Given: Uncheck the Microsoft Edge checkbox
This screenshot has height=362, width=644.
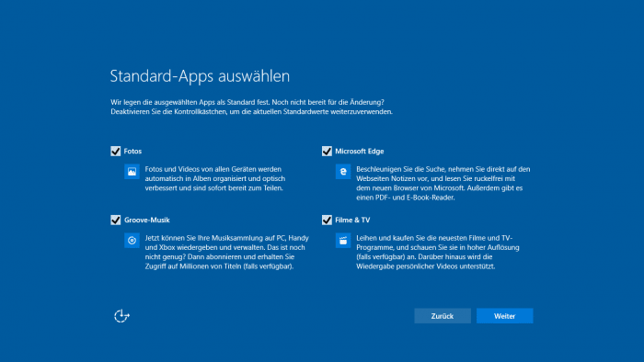Looking at the screenshot, I should click(327, 152).
